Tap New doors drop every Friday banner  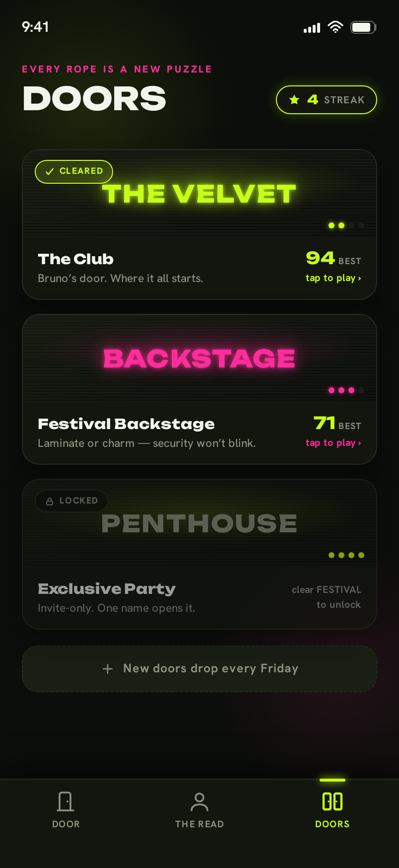(199, 669)
